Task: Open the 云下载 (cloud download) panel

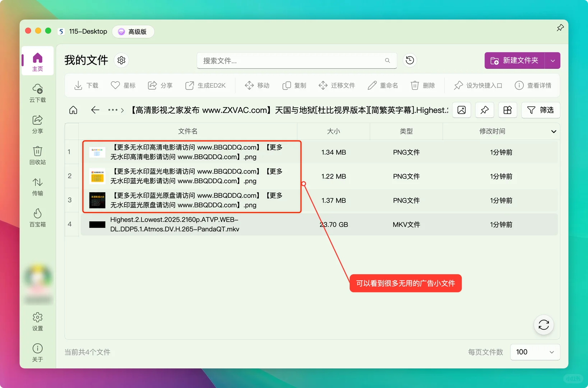Action: [x=37, y=93]
